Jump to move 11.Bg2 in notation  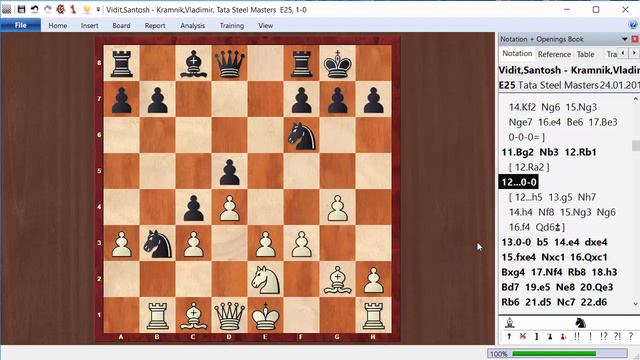(517, 152)
